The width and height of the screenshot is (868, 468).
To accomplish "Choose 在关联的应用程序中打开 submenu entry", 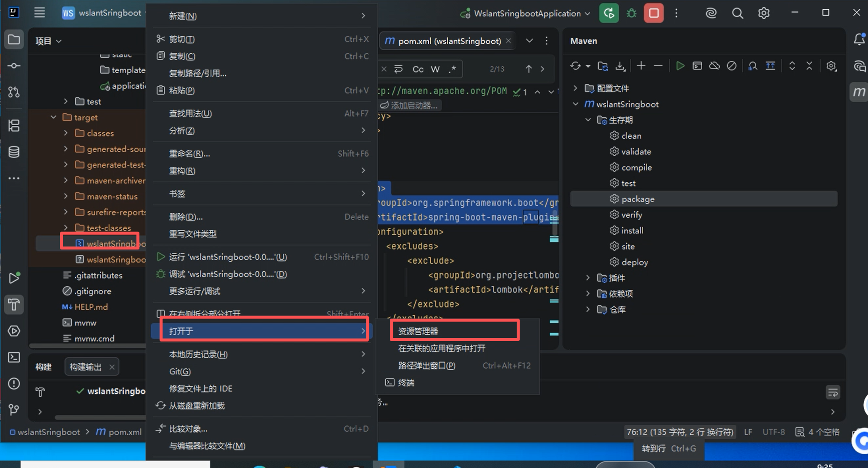I will [458, 348].
